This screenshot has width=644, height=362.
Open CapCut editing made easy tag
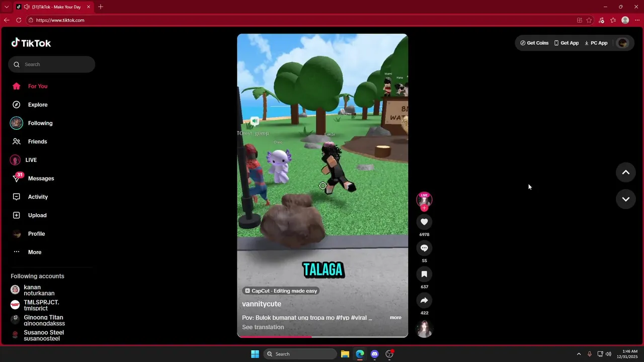(281, 291)
